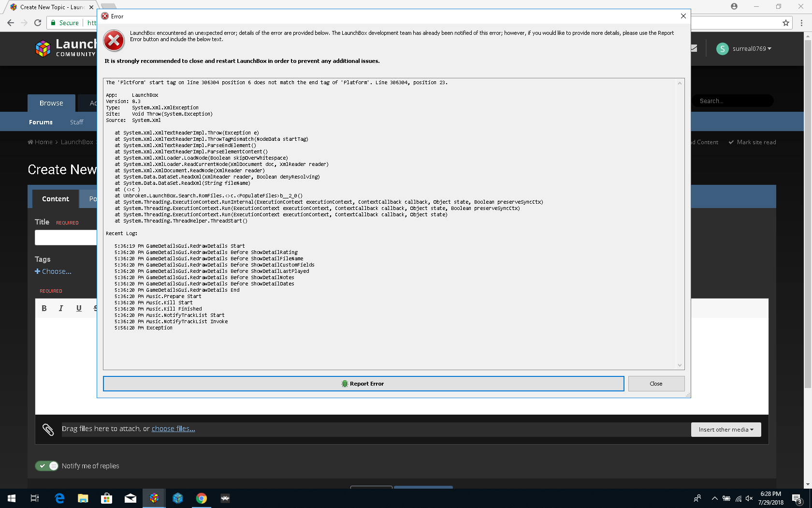Click the user avatar circle with S
This screenshot has height=508, width=812.
click(722, 49)
